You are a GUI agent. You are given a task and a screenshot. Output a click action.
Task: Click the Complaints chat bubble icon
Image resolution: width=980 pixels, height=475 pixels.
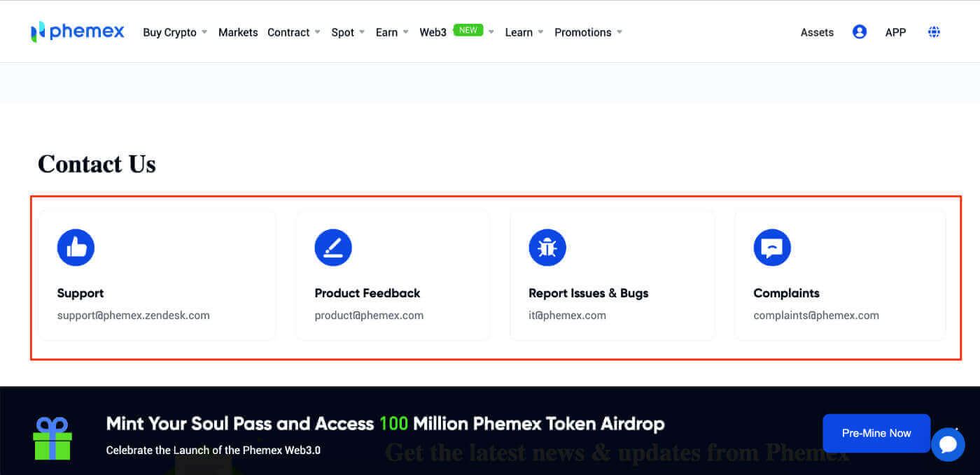772,247
